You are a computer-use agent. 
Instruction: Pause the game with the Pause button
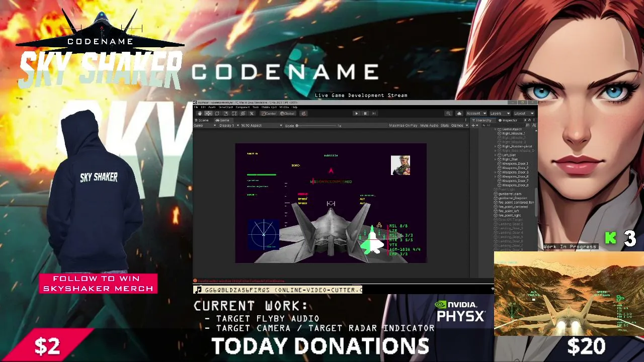coord(365,113)
